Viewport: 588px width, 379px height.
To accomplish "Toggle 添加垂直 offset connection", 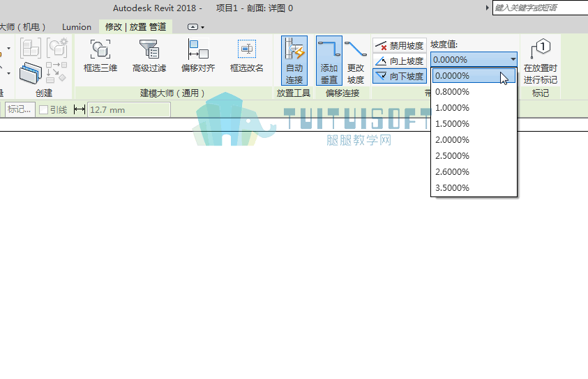I will click(329, 61).
